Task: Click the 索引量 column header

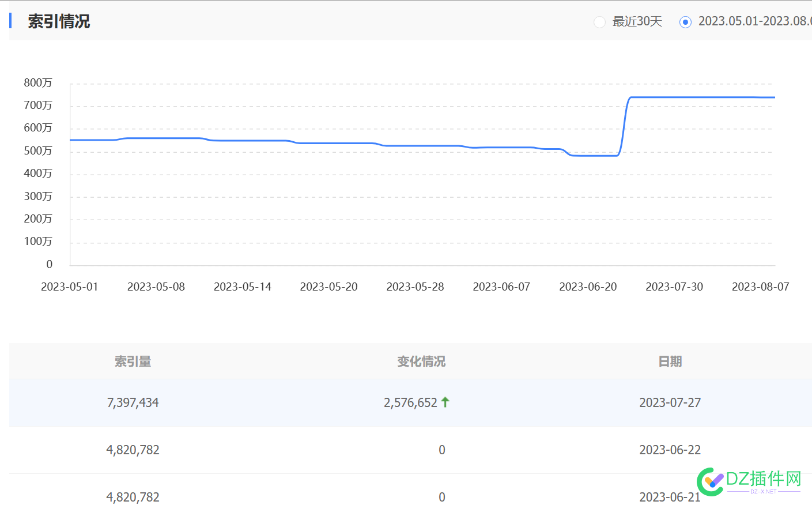Action: (133, 361)
